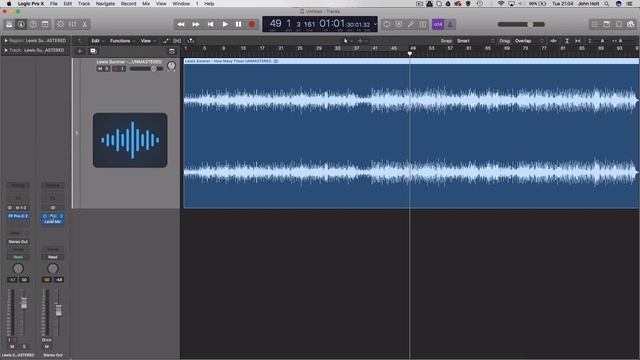The image size is (640, 360).
Task: Go to the beginning of project
Action: (211, 24)
